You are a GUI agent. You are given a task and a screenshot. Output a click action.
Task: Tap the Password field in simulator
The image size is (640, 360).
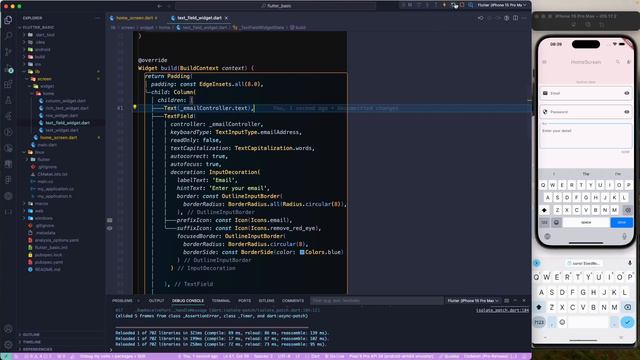point(586,112)
